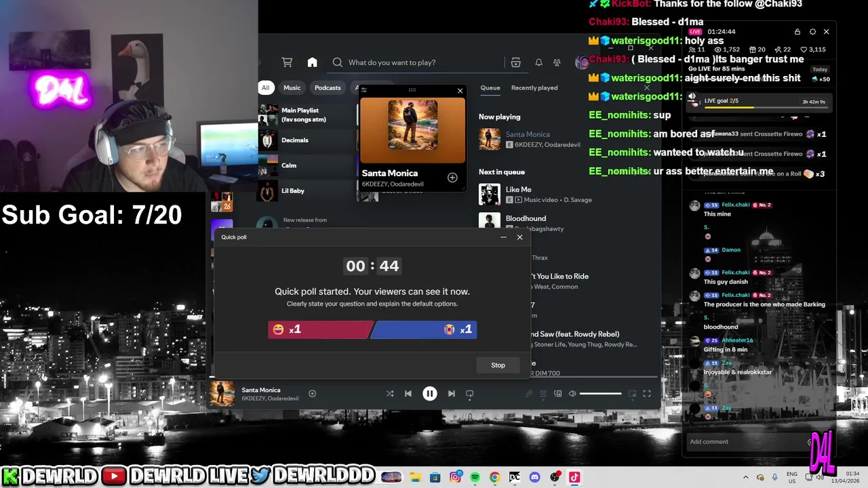This screenshot has width=868, height=488.
Task: Open Spotify from the Windows taskbar
Action: click(x=475, y=477)
